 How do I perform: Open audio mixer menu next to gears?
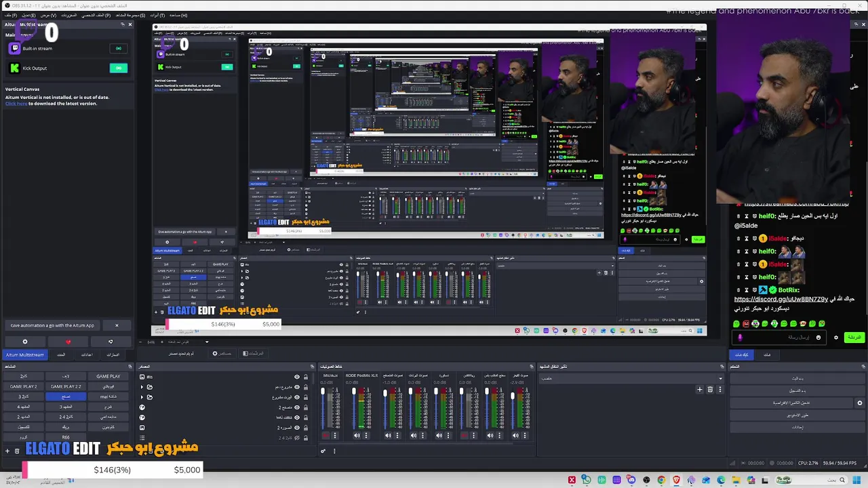point(334,451)
